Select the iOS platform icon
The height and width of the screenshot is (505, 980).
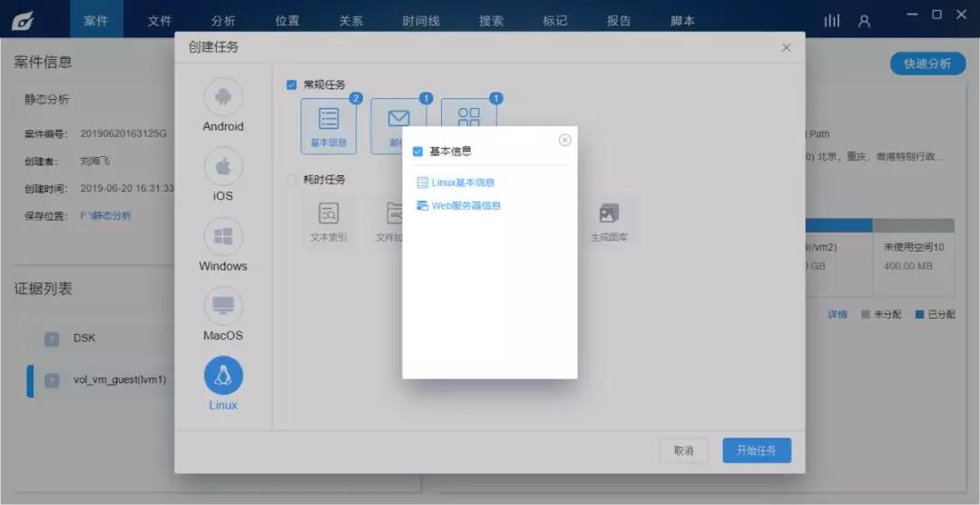pos(223,166)
